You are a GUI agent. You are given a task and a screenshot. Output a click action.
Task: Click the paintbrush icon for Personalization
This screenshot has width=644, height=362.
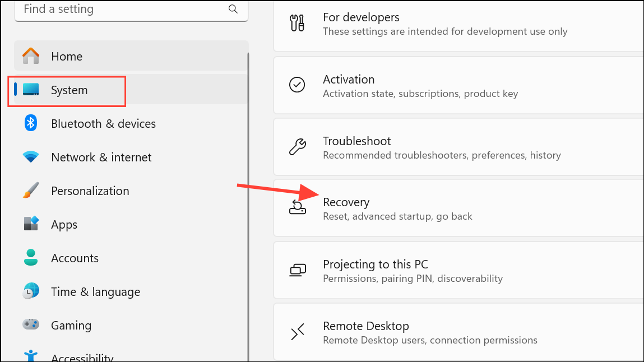[x=30, y=191]
